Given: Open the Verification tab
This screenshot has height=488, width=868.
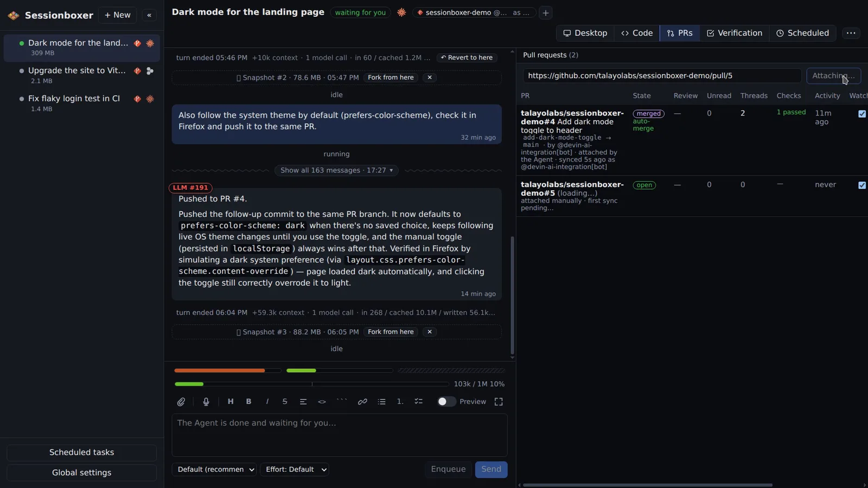Looking at the screenshot, I should pos(735,33).
